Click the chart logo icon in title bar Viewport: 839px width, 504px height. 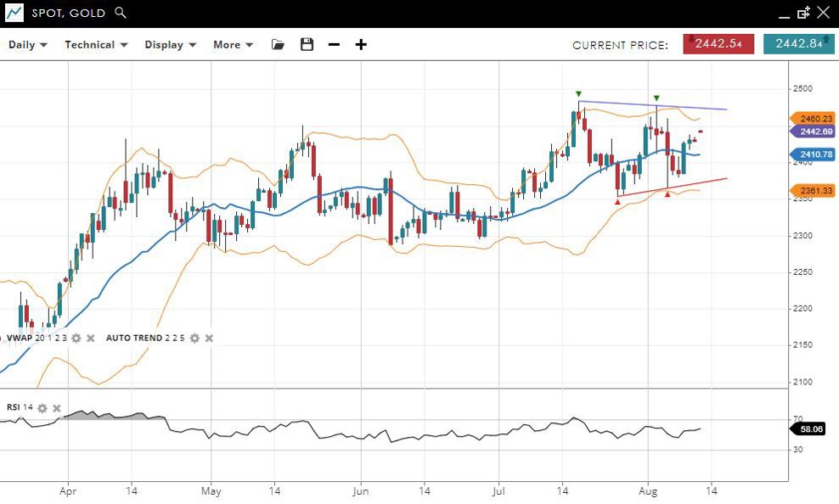(x=14, y=13)
